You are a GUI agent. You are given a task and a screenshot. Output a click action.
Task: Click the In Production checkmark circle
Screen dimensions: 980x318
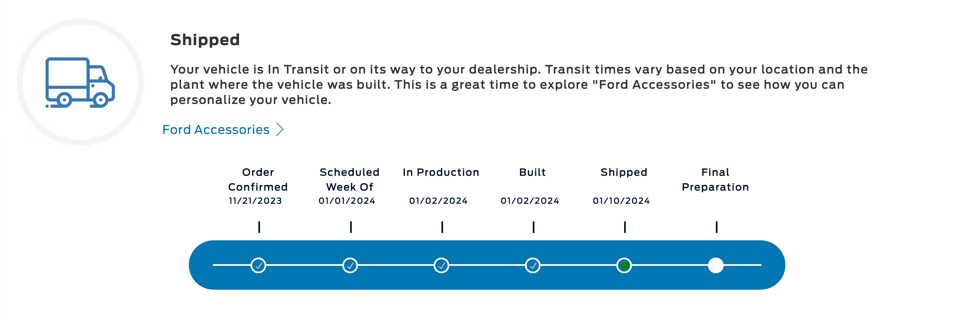[x=441, y=265]
